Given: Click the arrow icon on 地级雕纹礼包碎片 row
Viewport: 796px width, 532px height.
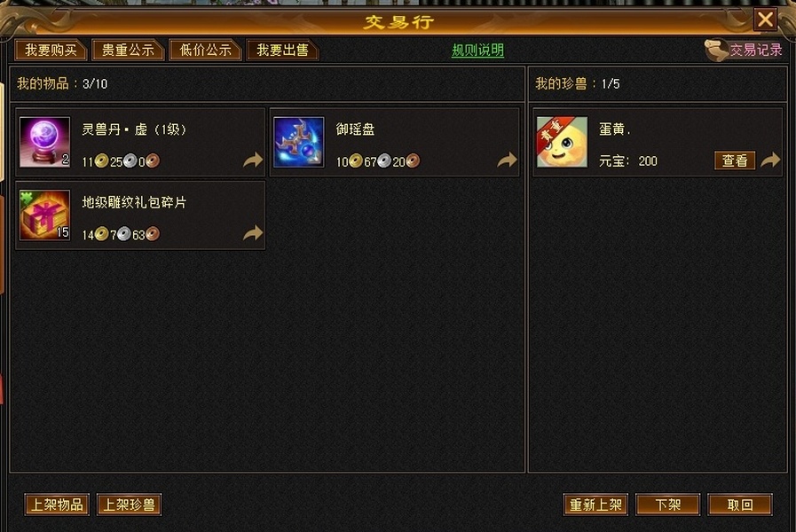Looking at the screenshot, I should (x=253, y=233).
